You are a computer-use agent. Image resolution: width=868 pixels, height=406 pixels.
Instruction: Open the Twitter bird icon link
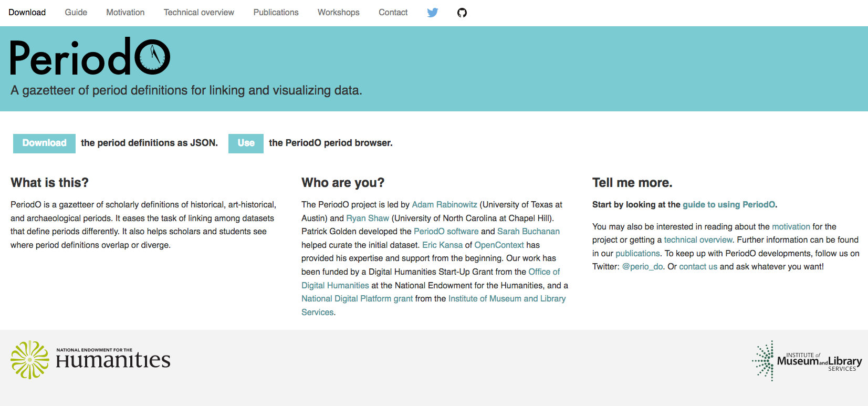point(433,13)
